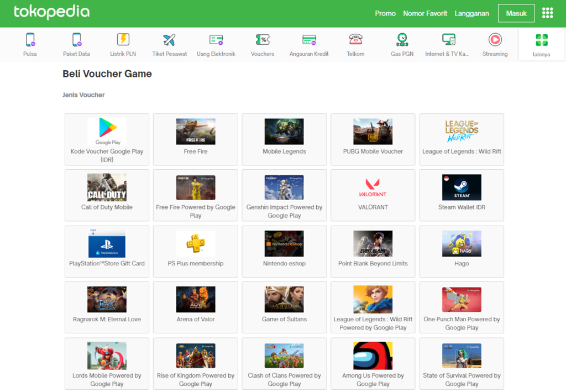Open the Mobile Legends voucher tile

tap(285, 139)
